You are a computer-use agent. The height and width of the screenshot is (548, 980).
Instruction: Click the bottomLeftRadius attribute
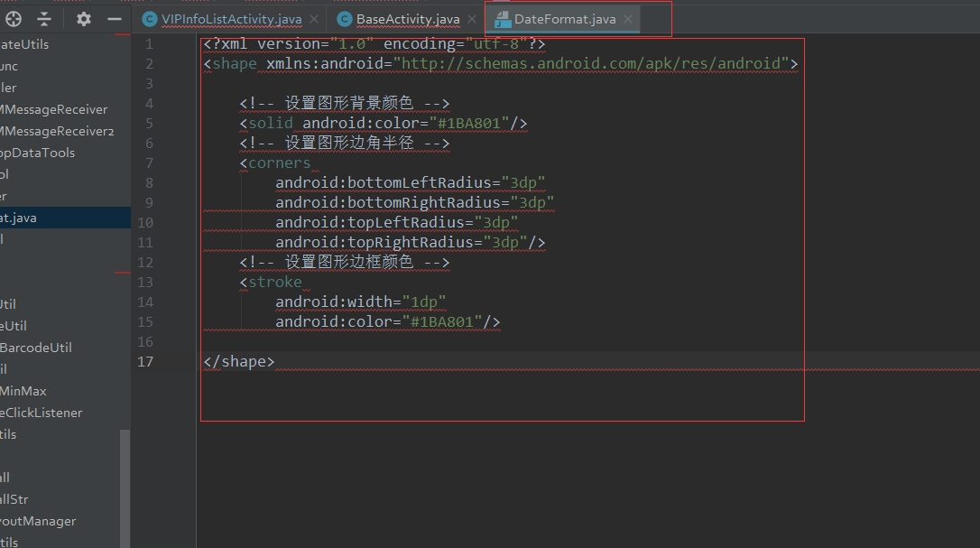410,183
